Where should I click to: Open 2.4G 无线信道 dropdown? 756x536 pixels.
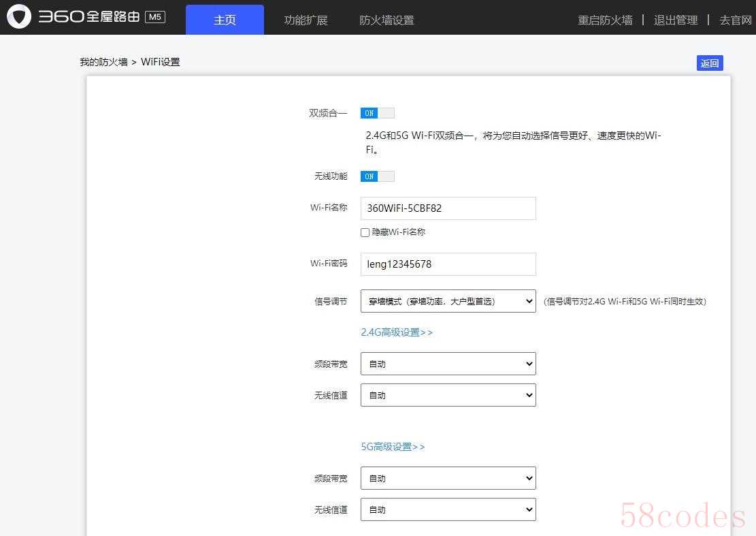(448, 395)
